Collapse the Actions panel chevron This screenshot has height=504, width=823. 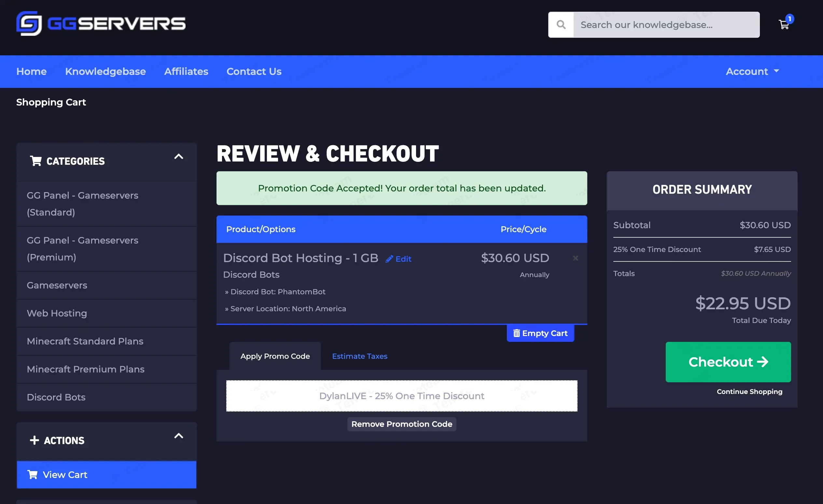[179, 436]
